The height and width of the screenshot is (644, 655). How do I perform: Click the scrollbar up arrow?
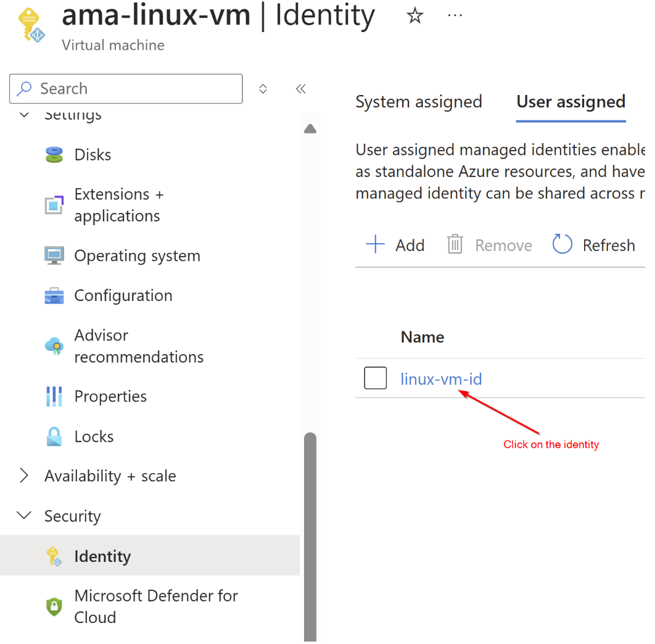pos(310,128)
